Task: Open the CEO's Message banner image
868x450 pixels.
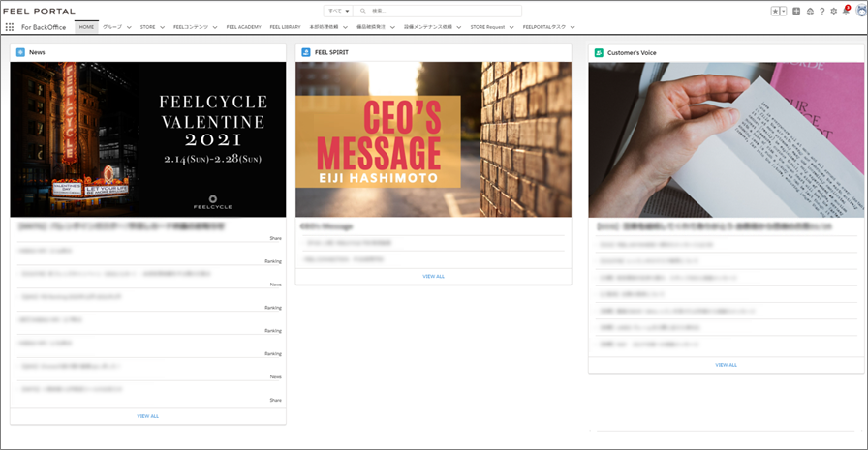Action: pyautogui.click(x=433, y=139)
